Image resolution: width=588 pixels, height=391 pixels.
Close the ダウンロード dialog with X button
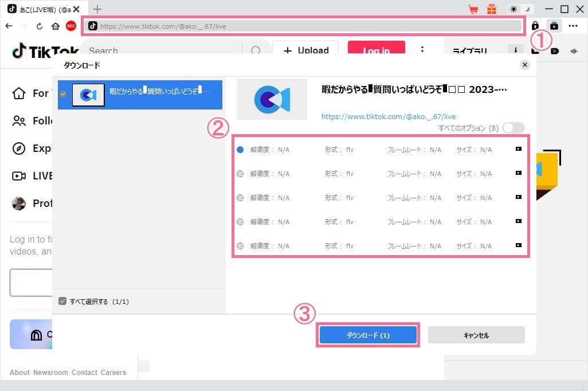(524, 65)
